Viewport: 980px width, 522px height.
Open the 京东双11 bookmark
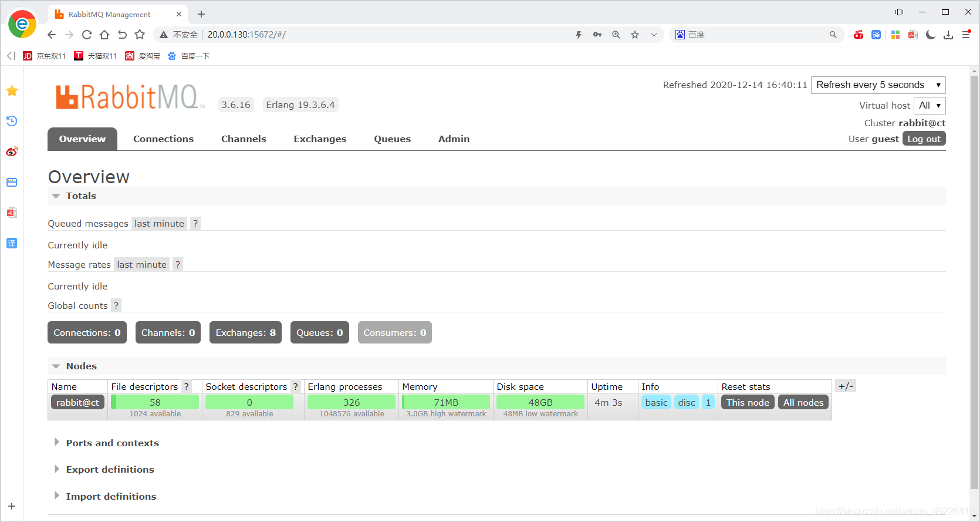(45, 56)
